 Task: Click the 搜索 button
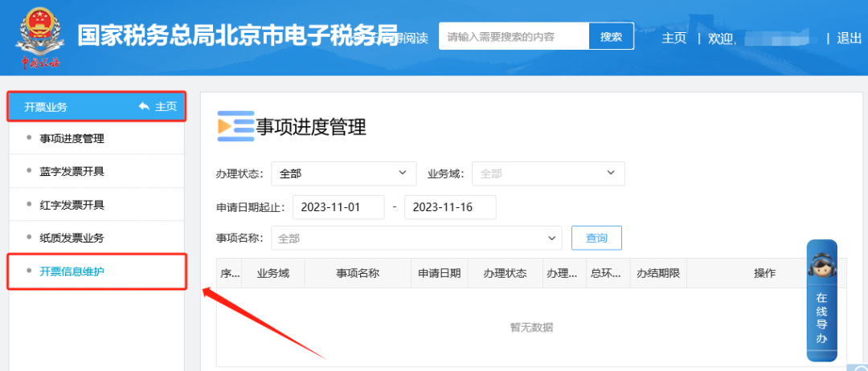pos(611,36)
